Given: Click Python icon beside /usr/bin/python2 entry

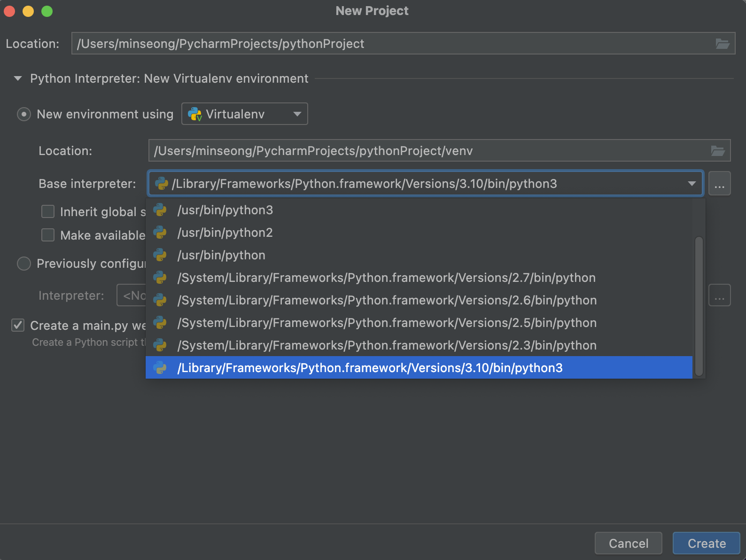Looking at the screenshot, I should (x=160, y=233).
